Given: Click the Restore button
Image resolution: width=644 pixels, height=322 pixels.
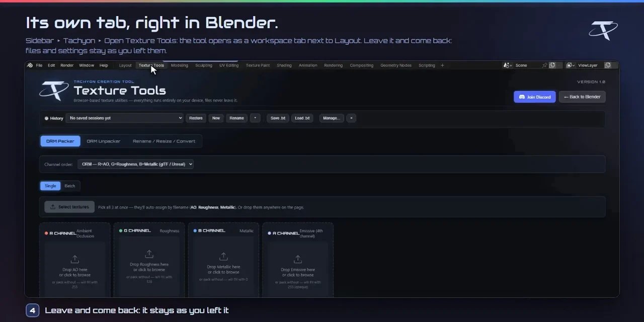Looking at the screenshot, I should 196,118.
